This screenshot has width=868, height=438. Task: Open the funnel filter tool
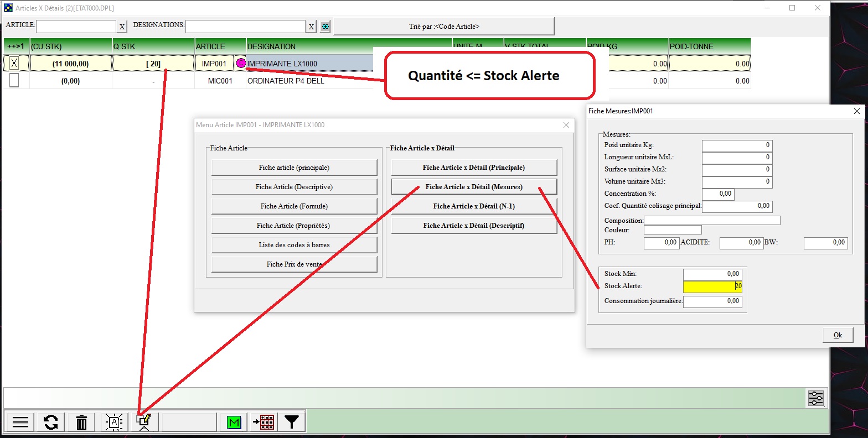[x=292, y=423]
